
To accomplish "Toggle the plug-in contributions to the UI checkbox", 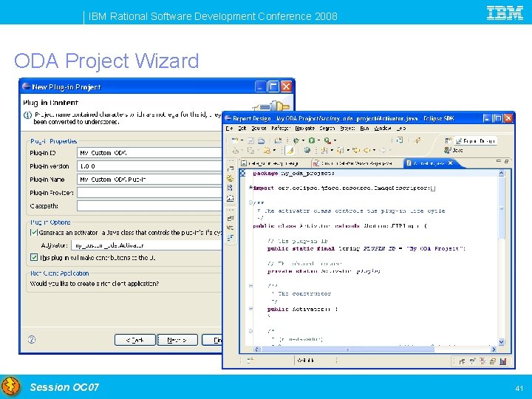I will click(x=34, y=258).
